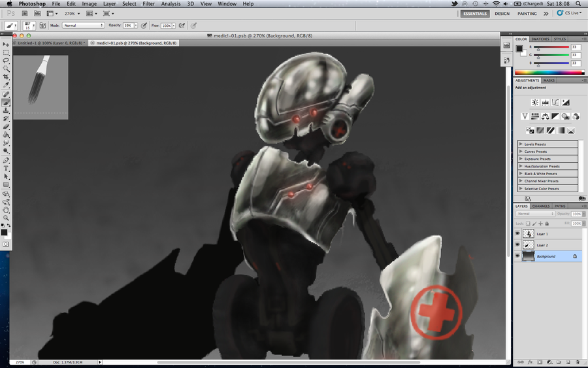Screen dimensions: 588x368
Task: Toggle lock all in Layers panel
Action: [x=547, y=224]
